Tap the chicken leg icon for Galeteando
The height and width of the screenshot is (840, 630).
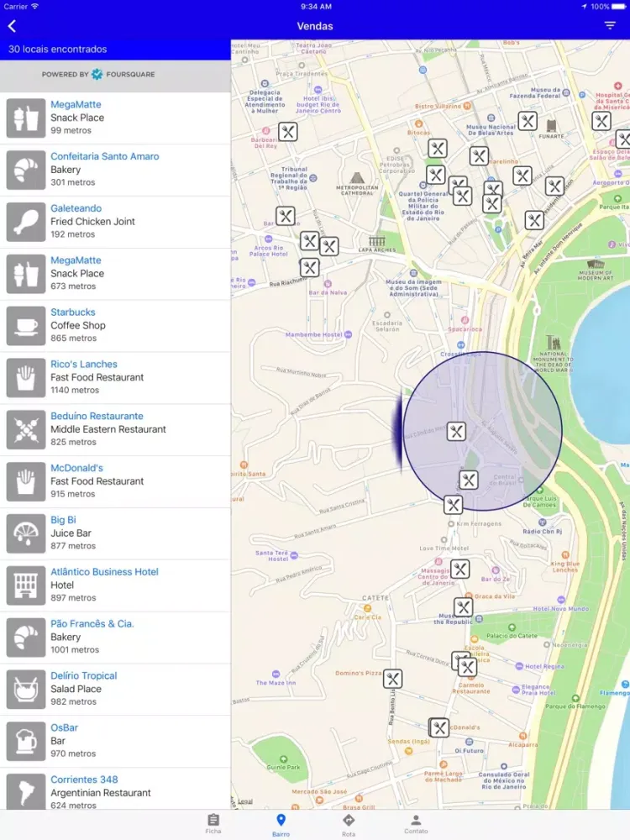pyautogui.click(x=26, y=222)
